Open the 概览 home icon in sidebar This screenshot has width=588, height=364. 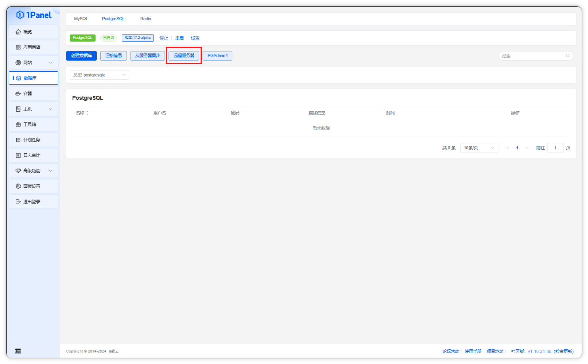pos(18,32)
